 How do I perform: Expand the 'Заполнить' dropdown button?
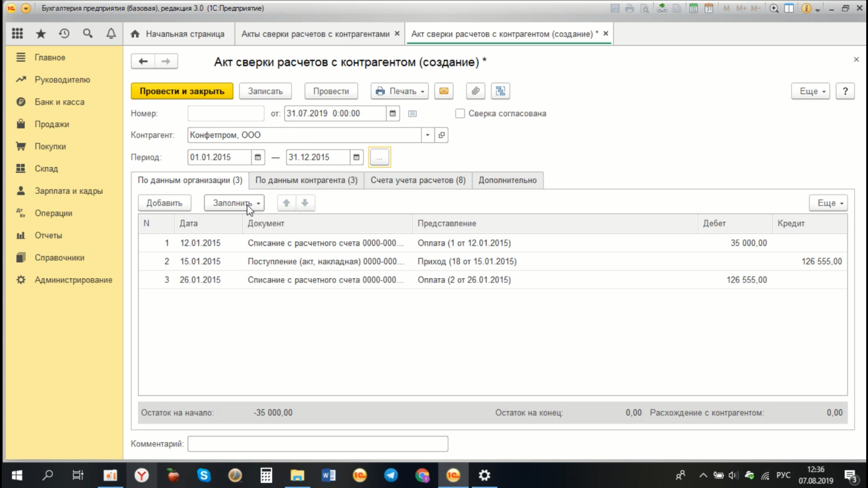(234, 203)
